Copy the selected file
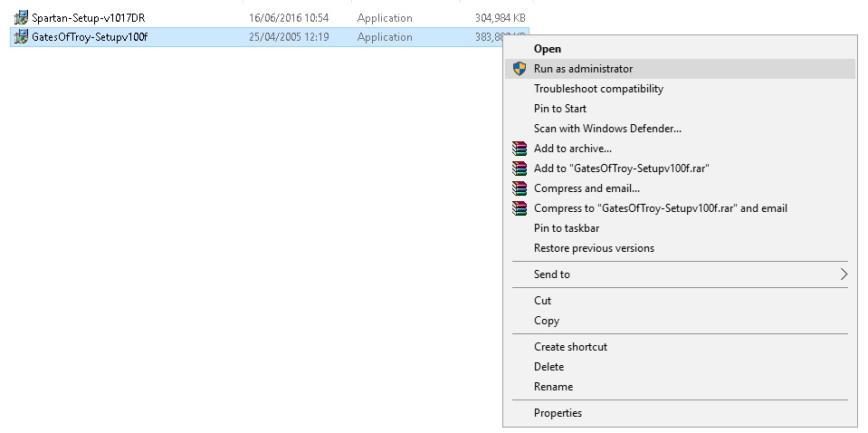 [547, 321]
